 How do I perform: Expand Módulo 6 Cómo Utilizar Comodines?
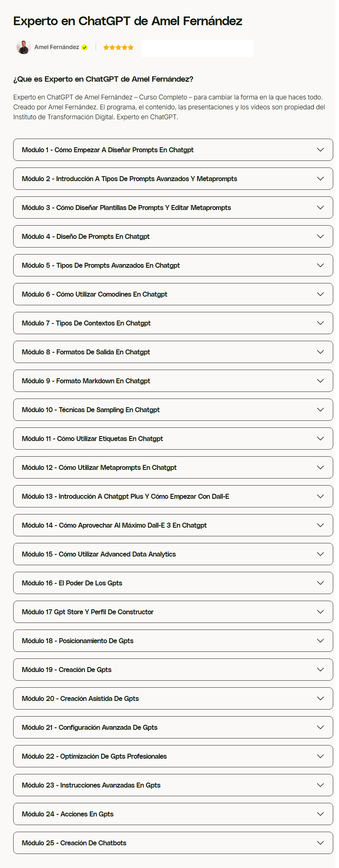[173, 294]
